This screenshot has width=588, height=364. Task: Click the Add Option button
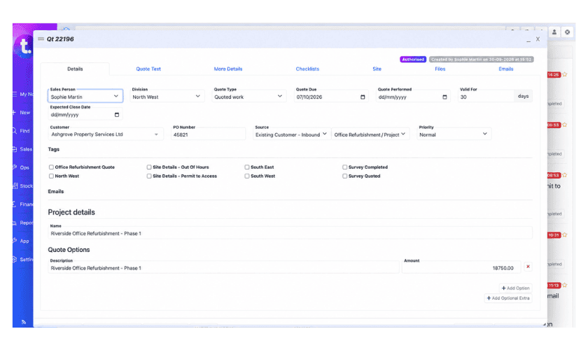coord(516,288)
